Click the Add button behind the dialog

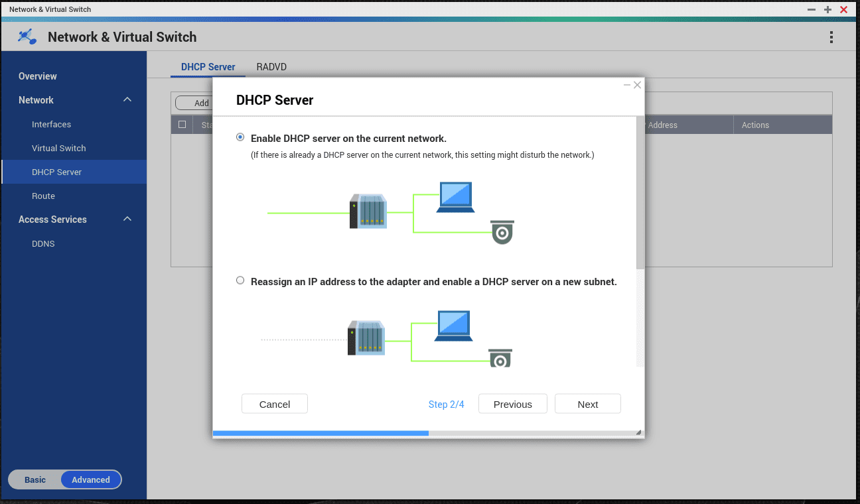tap(194, 103)
